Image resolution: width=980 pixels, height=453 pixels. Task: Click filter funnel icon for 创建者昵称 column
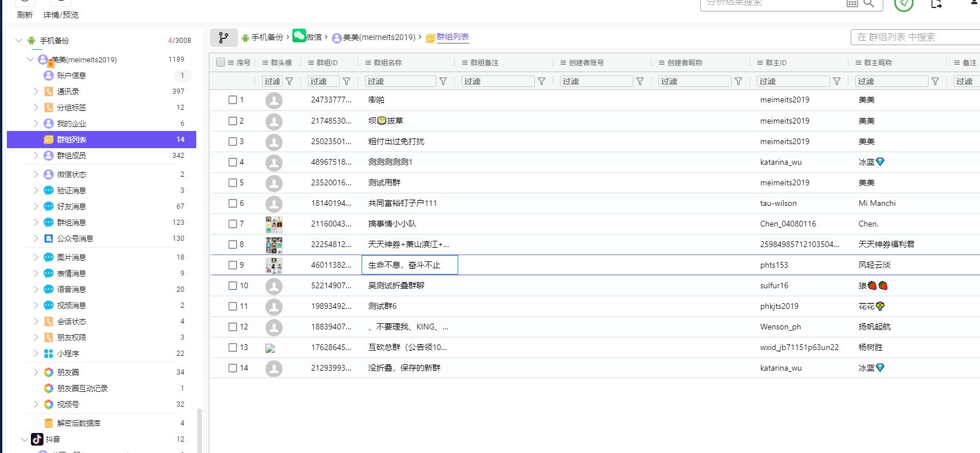point(738,81)
